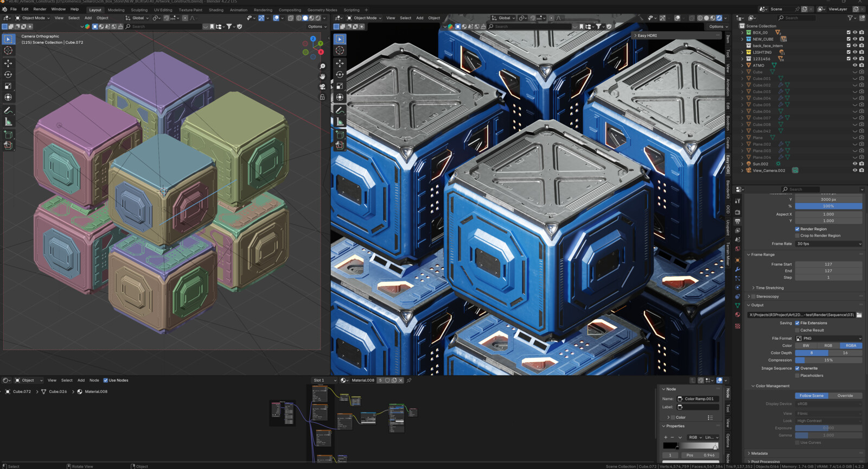Expand the Time Stretching panel

pyautogui.click(x=753, y=288)
